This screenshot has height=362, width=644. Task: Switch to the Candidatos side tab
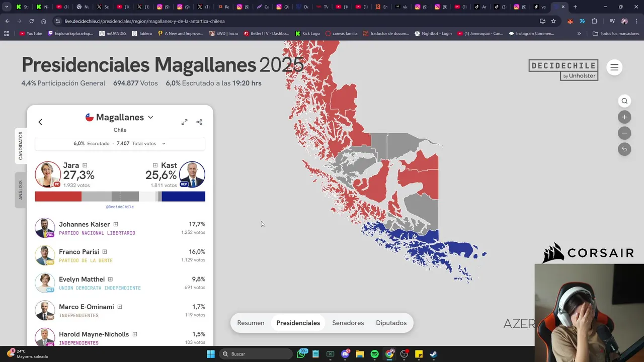[21, 146]
